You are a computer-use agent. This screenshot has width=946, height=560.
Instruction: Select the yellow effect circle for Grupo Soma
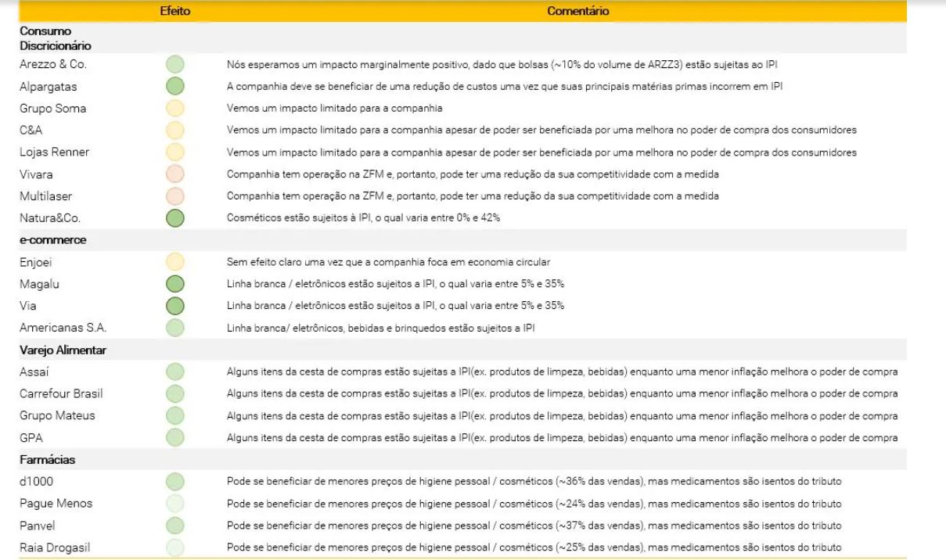(x=175, y=108)
